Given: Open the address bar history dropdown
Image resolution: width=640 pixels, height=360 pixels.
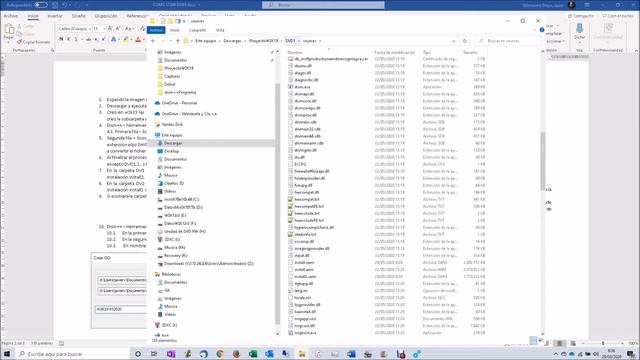Looking at the screenshot, I should (453, 41).
